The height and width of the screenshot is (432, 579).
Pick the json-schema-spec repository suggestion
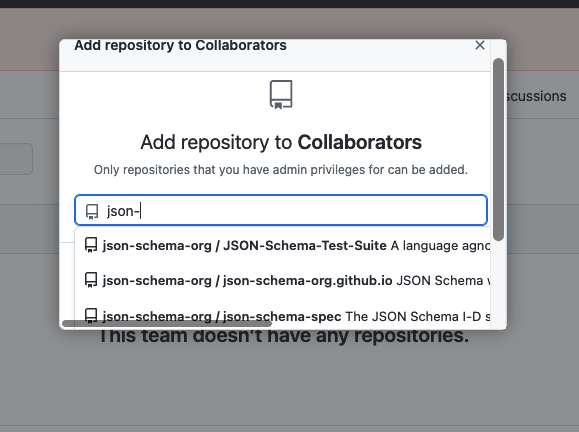[x=282, y=315]
